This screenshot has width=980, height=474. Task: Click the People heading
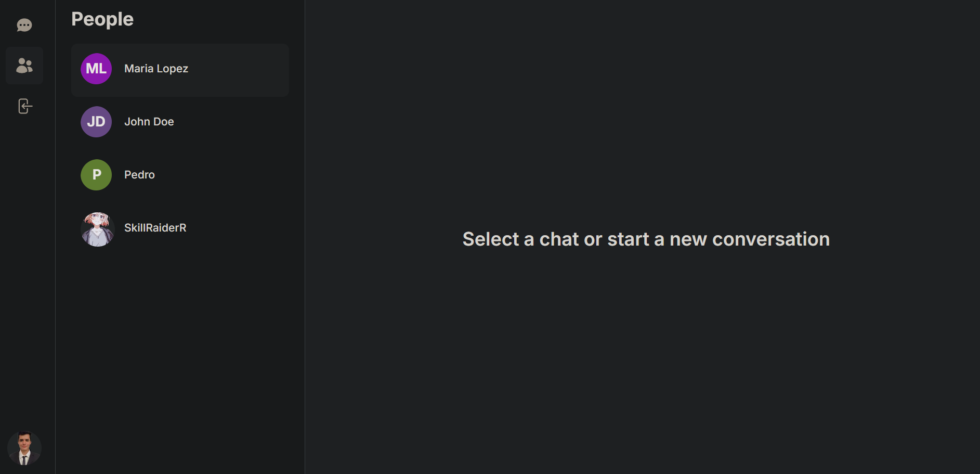click(x=102, y=19)
